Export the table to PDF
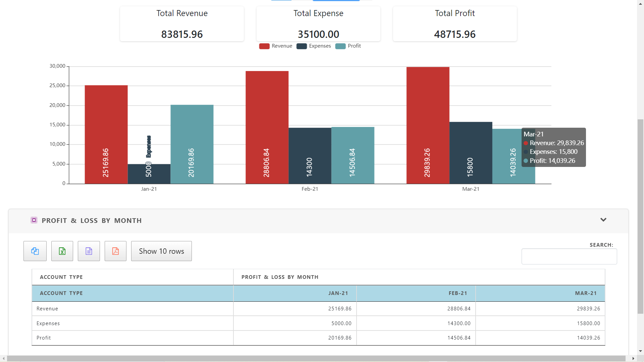 (x=115, y=251)
